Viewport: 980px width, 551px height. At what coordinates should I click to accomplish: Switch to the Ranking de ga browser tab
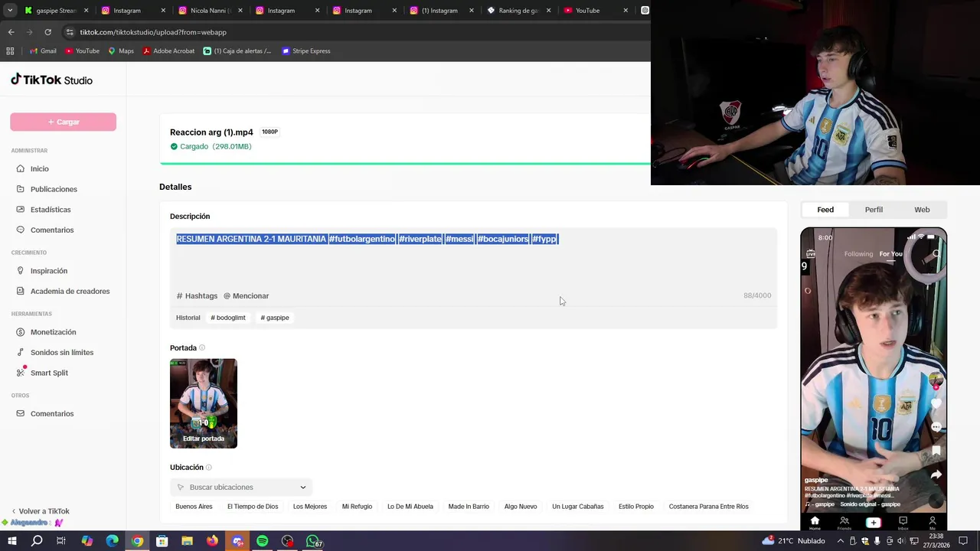519,11
